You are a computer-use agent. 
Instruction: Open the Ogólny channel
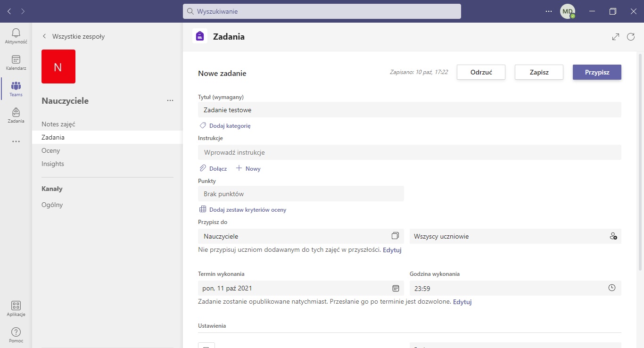coord(52,205)
